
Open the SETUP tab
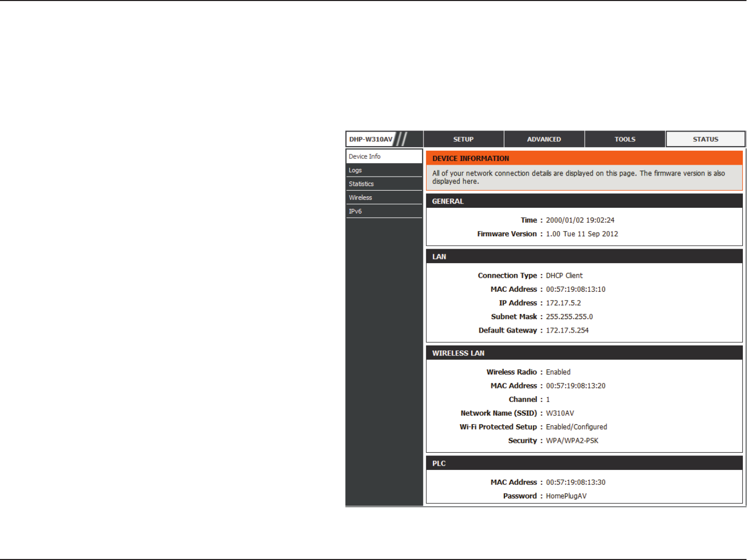click(463, 139)
